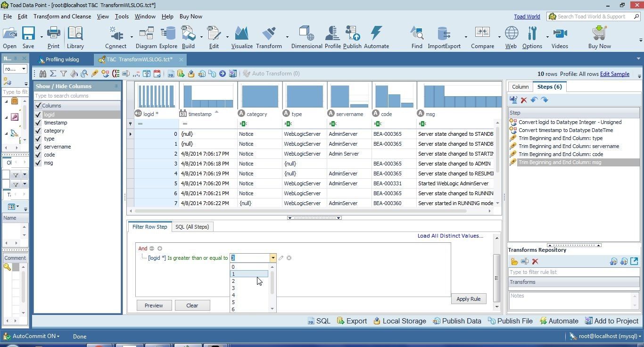Click the Type to search columns field
This screenshot has height=347, width=644.
tap(77, 96)
